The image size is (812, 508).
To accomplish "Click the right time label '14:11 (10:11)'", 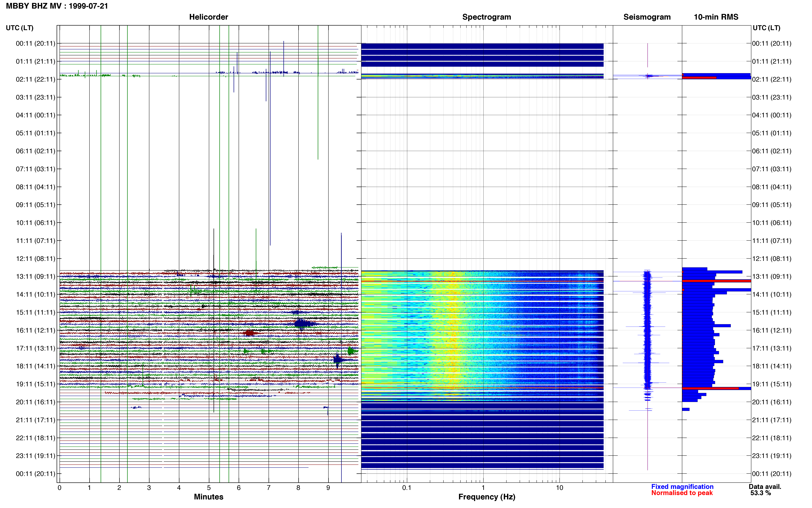I will (x=772, y=295).
